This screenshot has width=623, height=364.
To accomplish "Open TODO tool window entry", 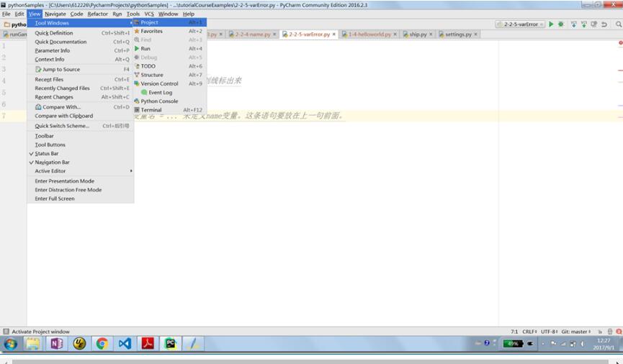I will point(170,66).
